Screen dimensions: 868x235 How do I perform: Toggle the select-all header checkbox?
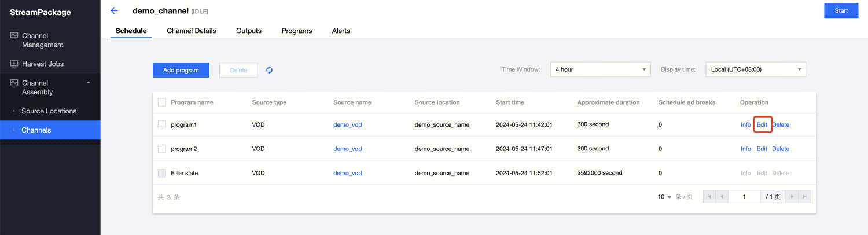(162, 102)
